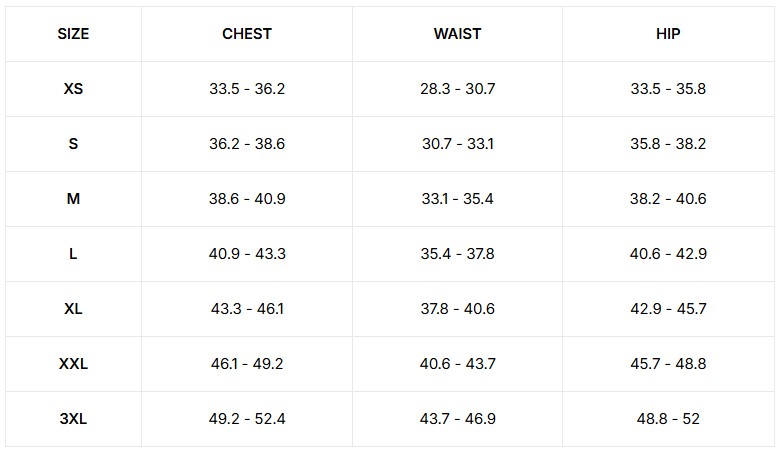Click chest value 33.5 - 36.2
The width and height of the screenshot is (780, 450).
click(x=247, y=89)
